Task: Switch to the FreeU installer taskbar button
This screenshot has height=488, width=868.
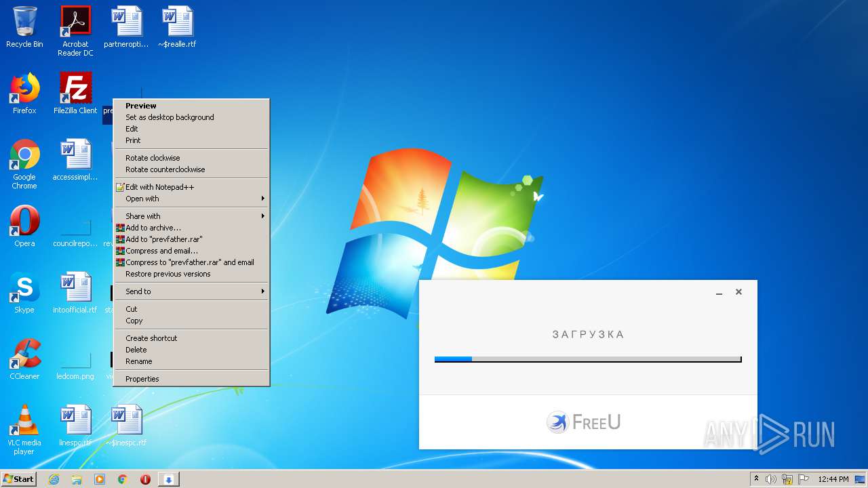Action: 169,479
